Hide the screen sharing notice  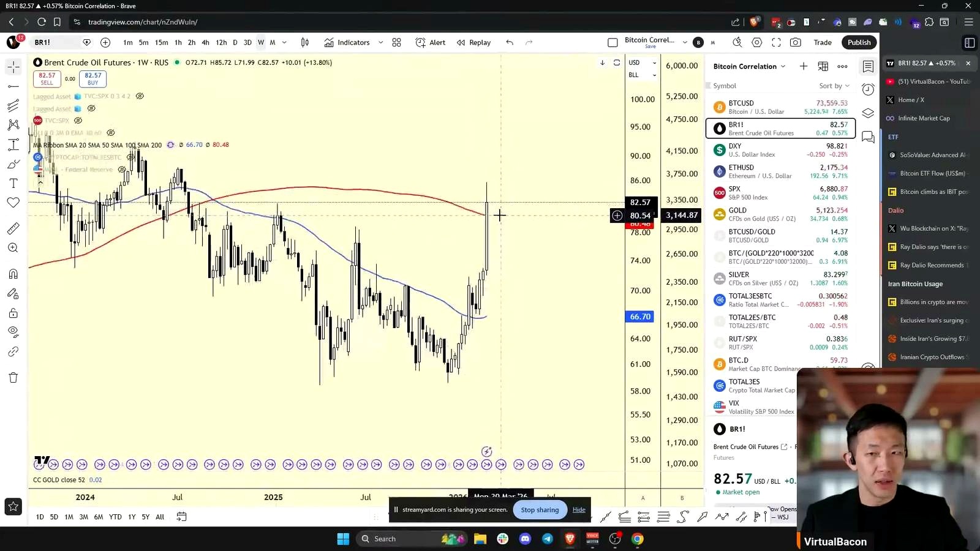[x=579, y=509]
